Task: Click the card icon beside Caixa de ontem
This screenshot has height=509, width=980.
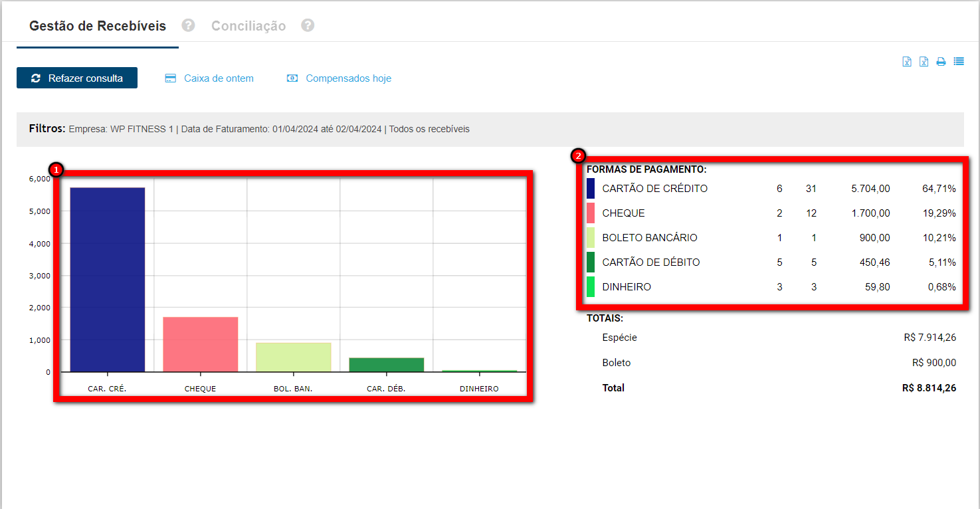Action: point(171,78)
